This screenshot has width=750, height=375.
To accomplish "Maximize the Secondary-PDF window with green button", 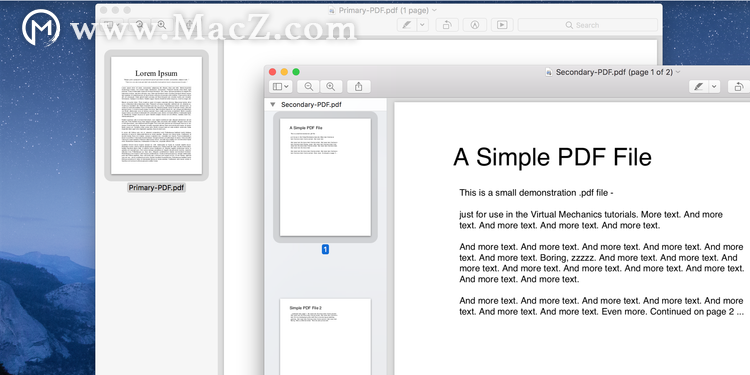I will 296,72.
